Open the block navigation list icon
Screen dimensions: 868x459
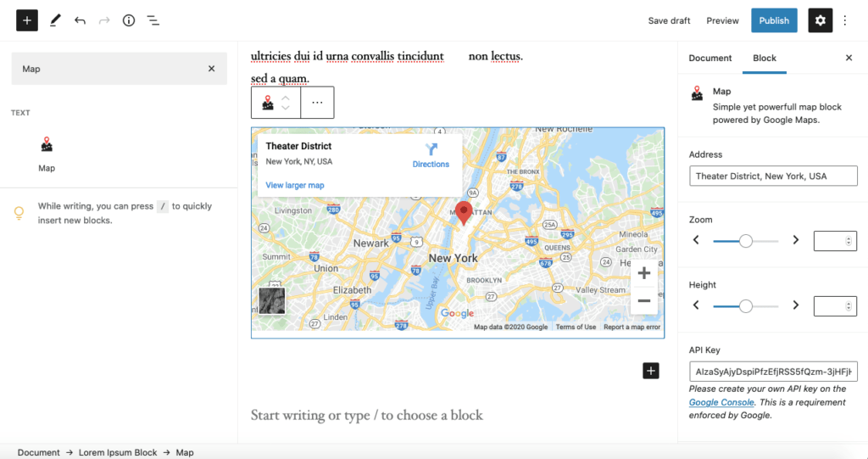(153, 20)
